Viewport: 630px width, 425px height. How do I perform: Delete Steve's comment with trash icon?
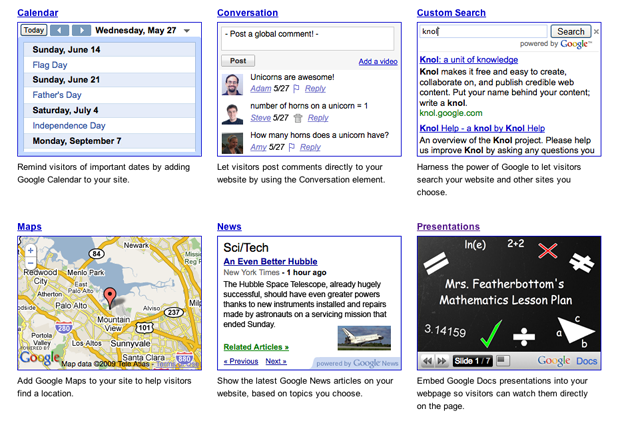click(x=298, y=118)
